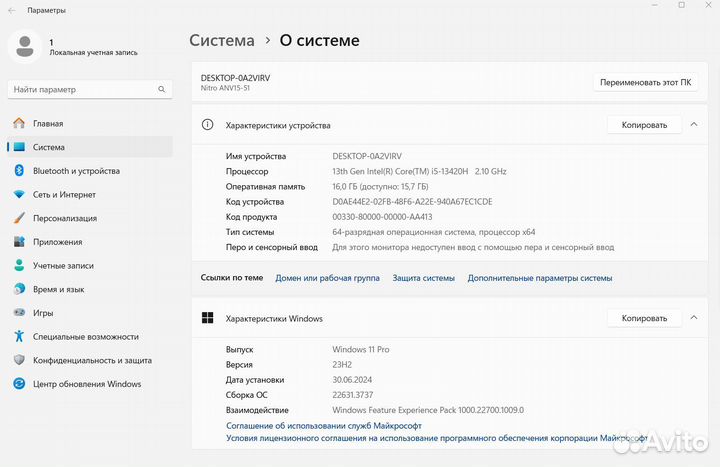Click Система in the breadcrumb

pos(222,40)
